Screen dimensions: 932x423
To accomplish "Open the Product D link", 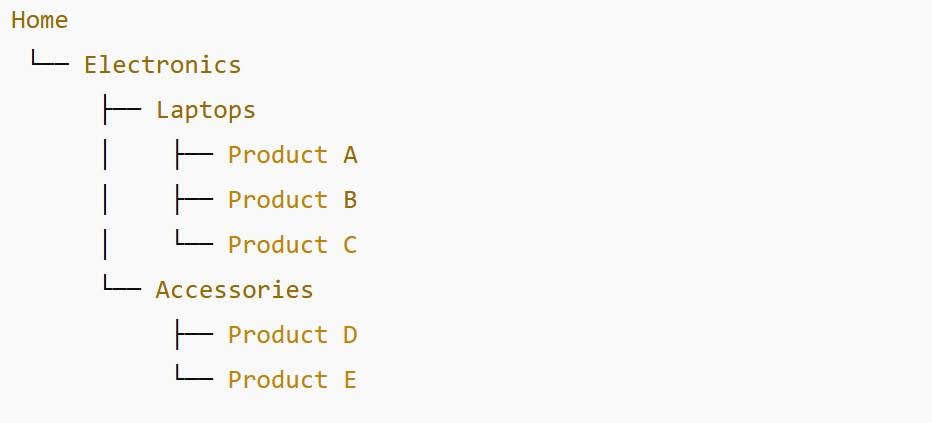I will pyautogui.click(x=292, y=335).
